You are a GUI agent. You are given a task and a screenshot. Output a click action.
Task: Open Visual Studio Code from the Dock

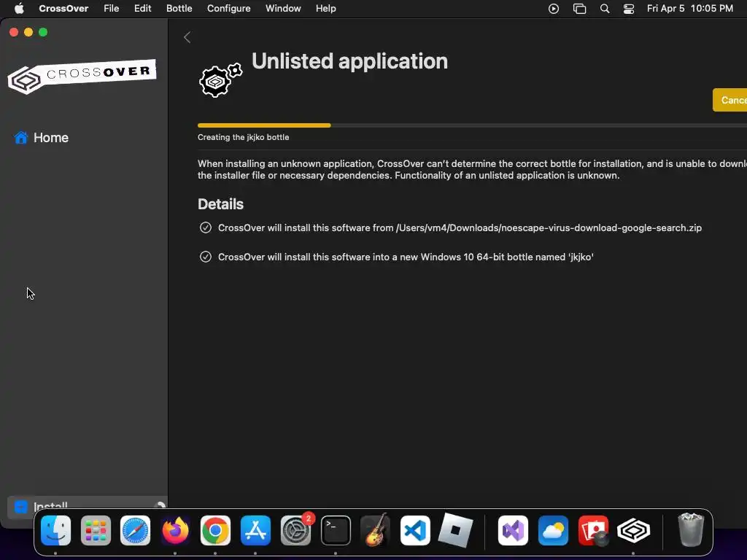pos(415,530)
